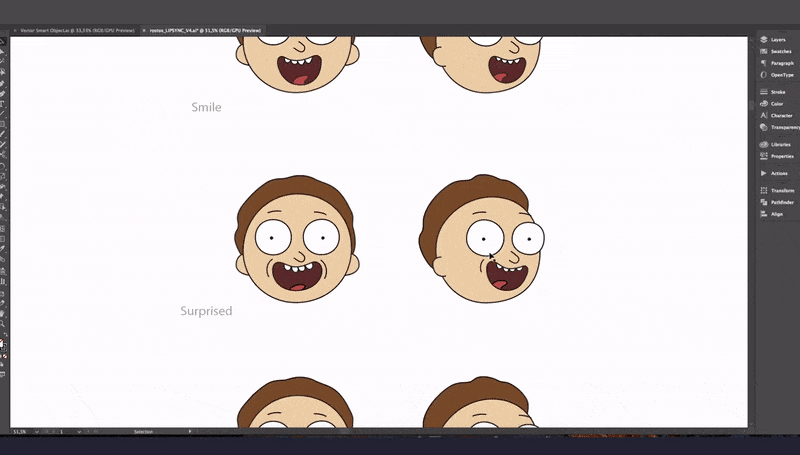Open the Actions panel

pyautogui.click(x=774, y=173)
